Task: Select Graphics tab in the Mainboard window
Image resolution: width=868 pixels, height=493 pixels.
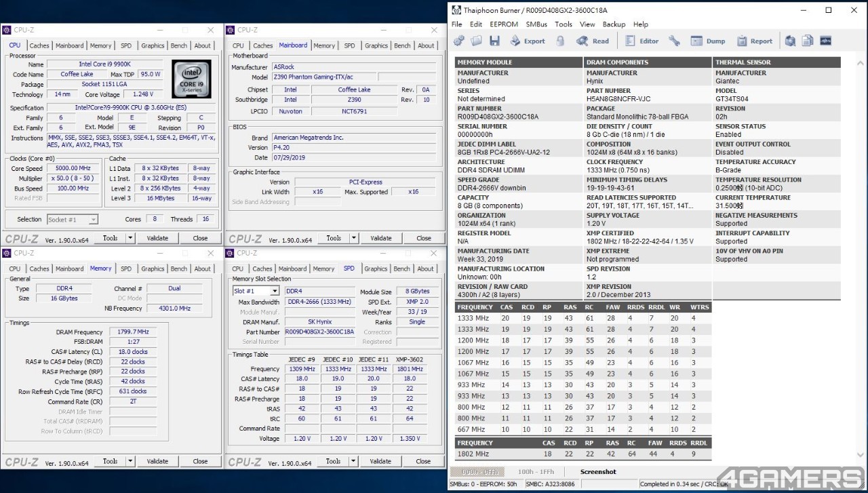Action: pyautogui.click(x=376, y=46)
